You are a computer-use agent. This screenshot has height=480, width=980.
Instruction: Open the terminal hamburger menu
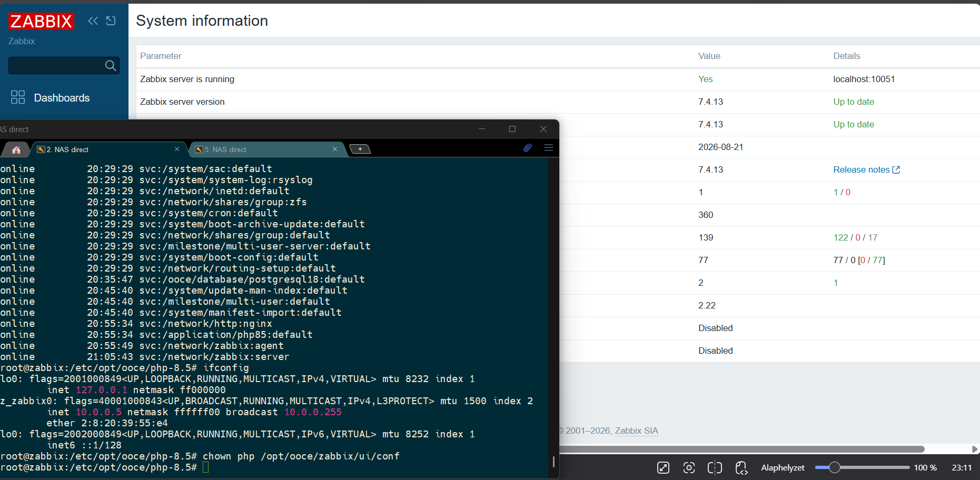[x=549, y=148]
